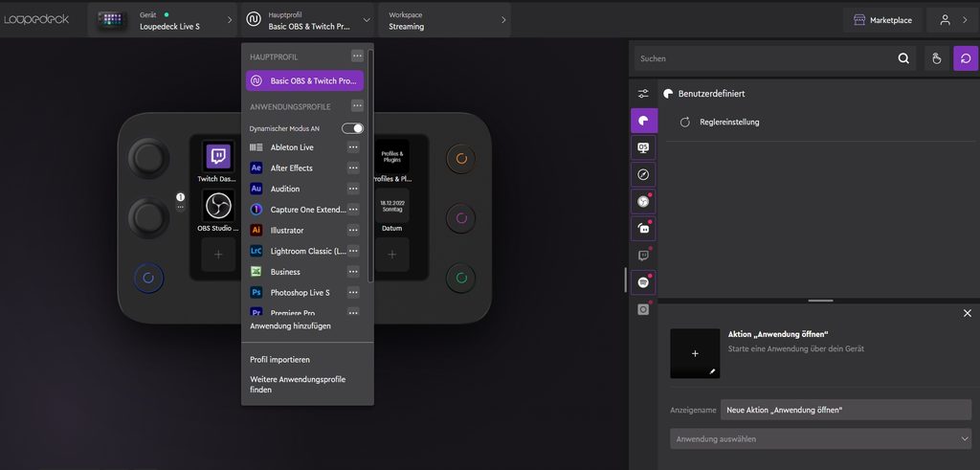This screenshot has height=470, width=980.
Task: Choose Photoshop Live S profile
Action: point(298,293)
